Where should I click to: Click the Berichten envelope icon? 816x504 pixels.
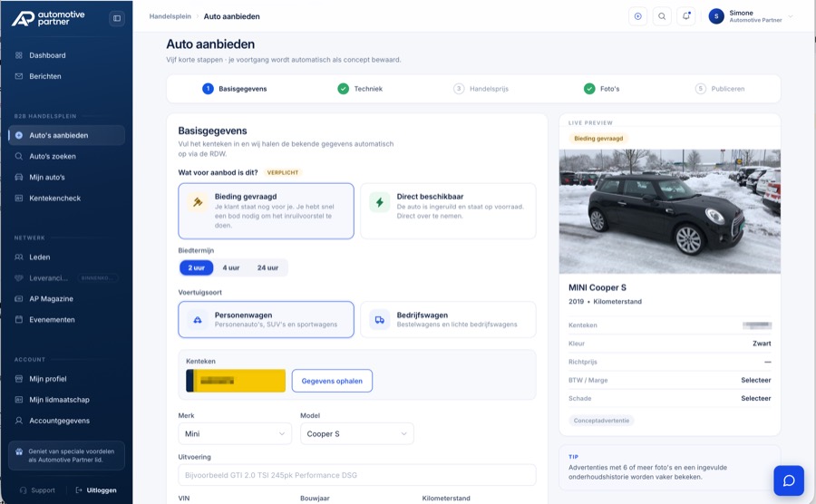point(19,76)
